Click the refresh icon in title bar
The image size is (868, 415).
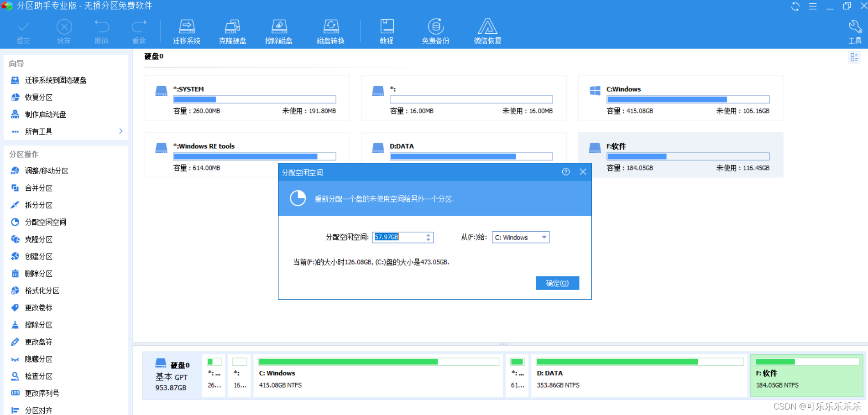[795, 6]
